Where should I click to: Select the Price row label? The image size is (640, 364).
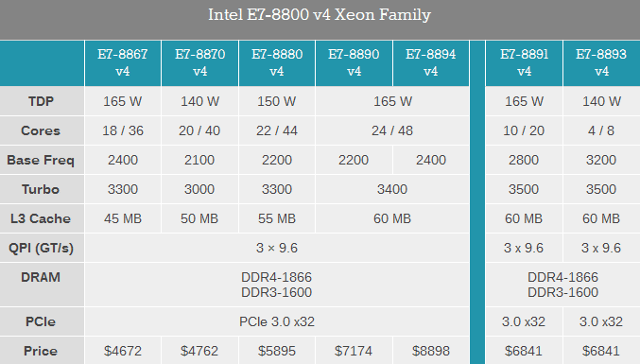[42, 351]
